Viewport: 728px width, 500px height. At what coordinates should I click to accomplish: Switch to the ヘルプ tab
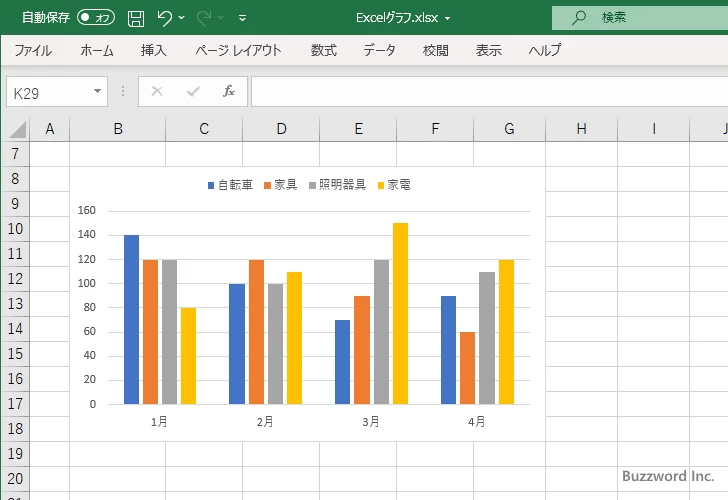[545, 50]
